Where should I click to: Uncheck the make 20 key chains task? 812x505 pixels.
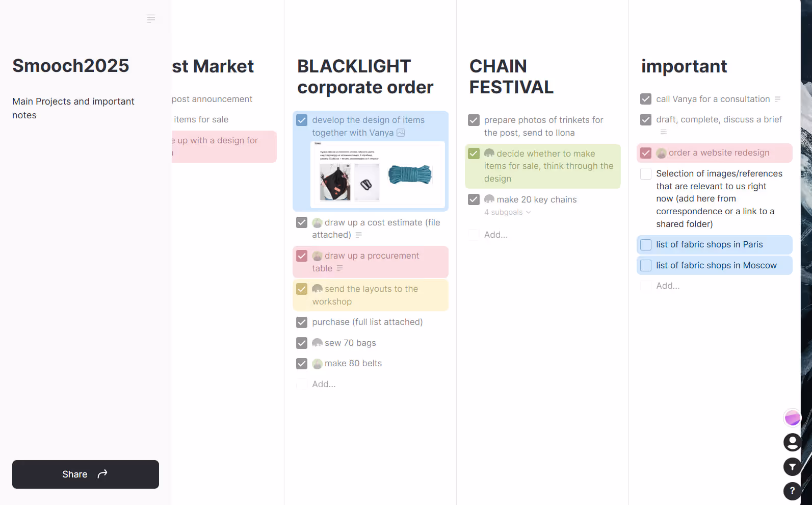click(x=474, y=199)
